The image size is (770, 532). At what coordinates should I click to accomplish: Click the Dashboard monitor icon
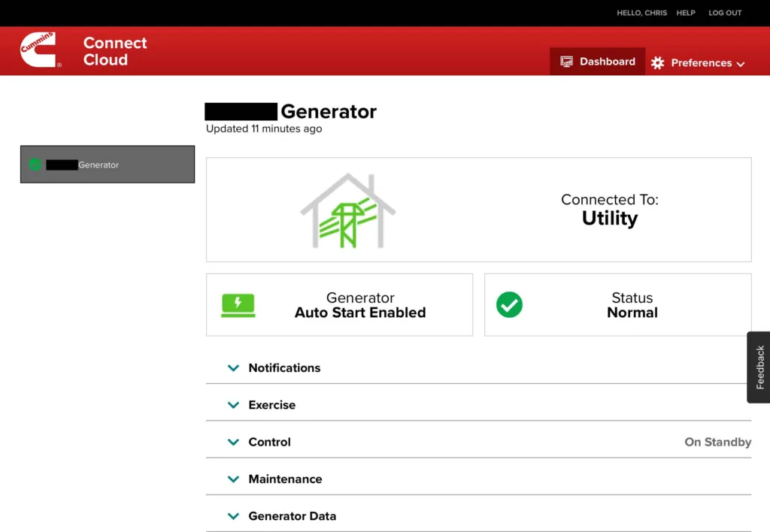tap(566, 62)
